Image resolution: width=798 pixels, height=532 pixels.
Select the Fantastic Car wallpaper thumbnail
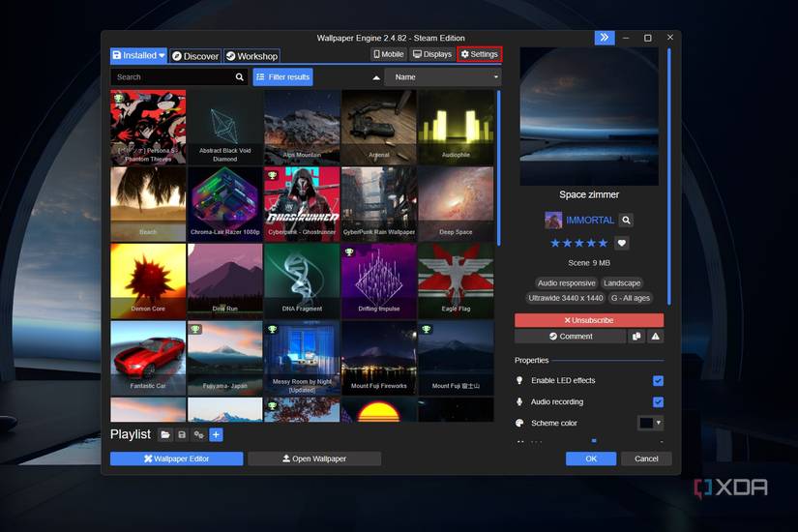pyautogui.click(x=148, y=357)
